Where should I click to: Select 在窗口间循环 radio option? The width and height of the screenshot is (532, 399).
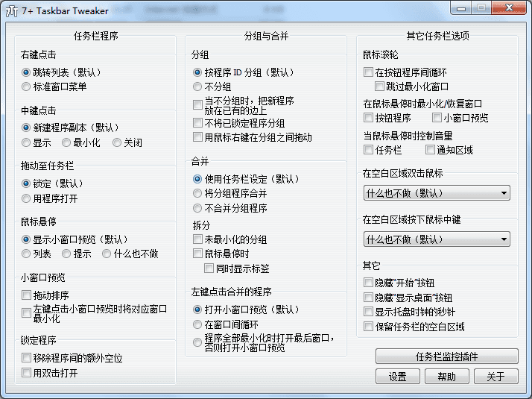click(197, 324)
